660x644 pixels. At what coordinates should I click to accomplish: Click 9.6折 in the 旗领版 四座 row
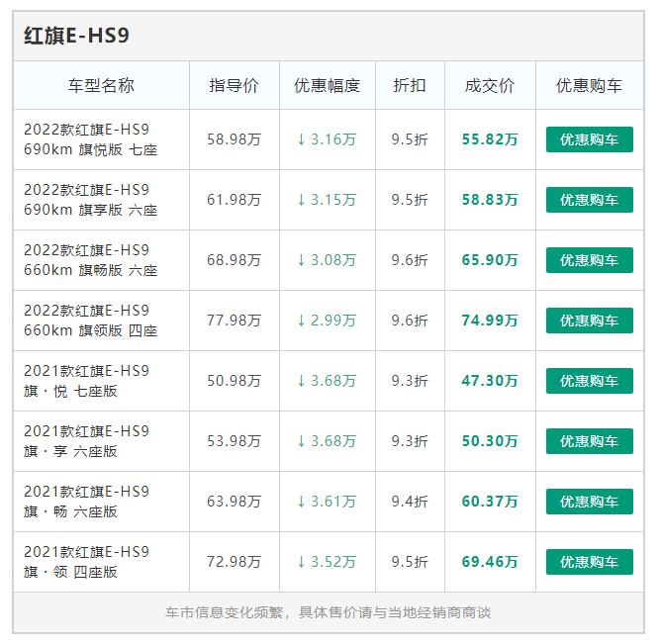tap(410, 321)
